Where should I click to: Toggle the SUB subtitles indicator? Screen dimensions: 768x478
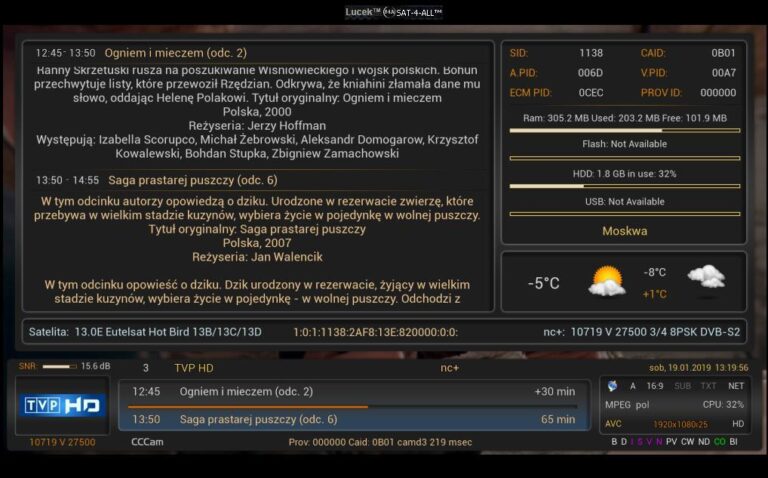tap(682, 386)
